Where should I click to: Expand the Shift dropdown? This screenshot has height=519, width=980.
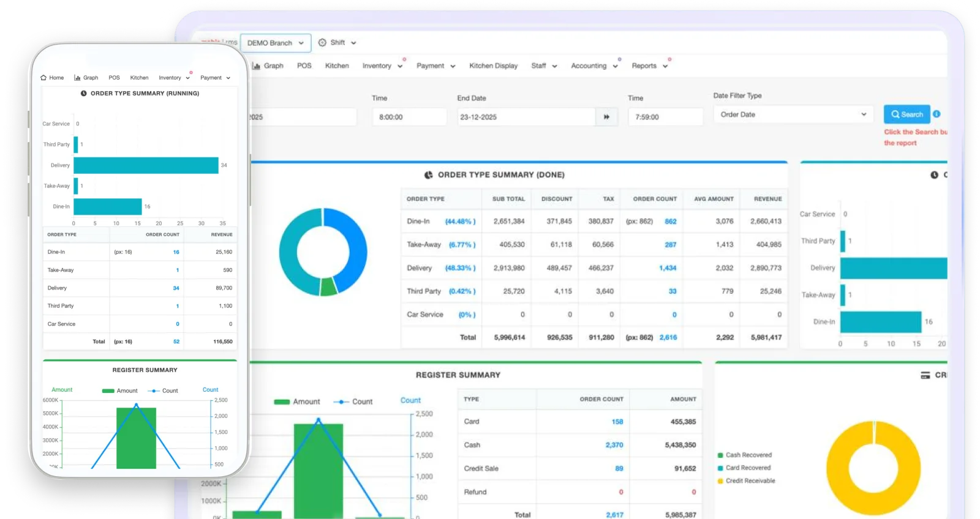click(x=353, y=43)
